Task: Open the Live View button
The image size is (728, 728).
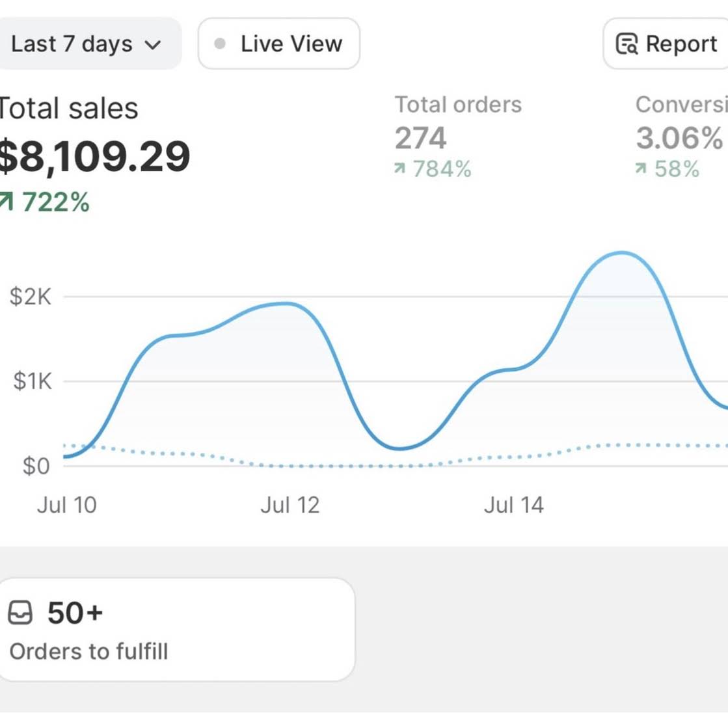Action: pos(279,44)
